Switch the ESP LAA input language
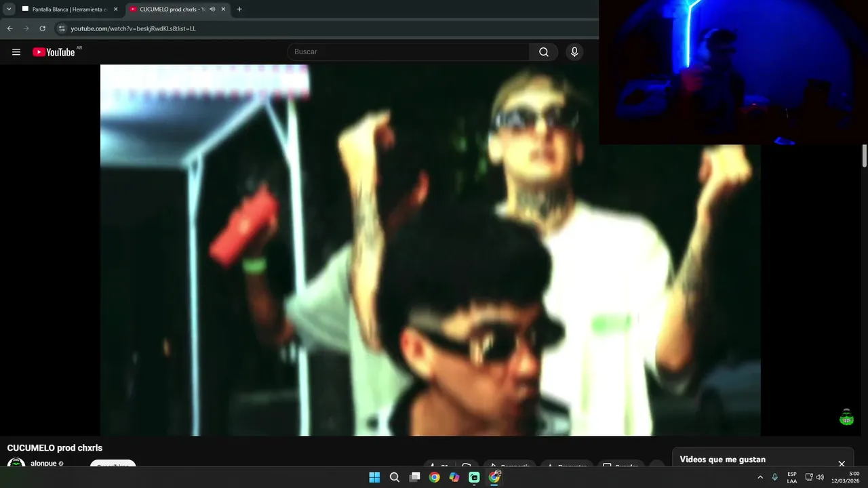Viewport: 868px width, 488px height. (x=792, y=477)
